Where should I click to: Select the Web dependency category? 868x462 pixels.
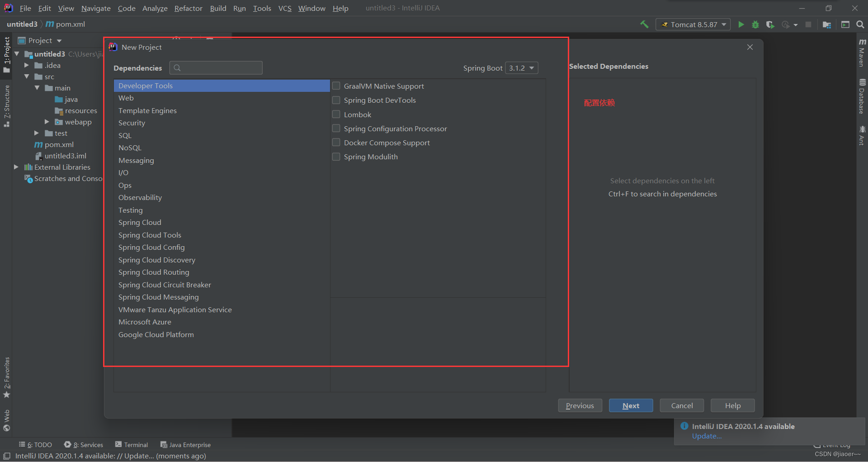tap(222, 98)
